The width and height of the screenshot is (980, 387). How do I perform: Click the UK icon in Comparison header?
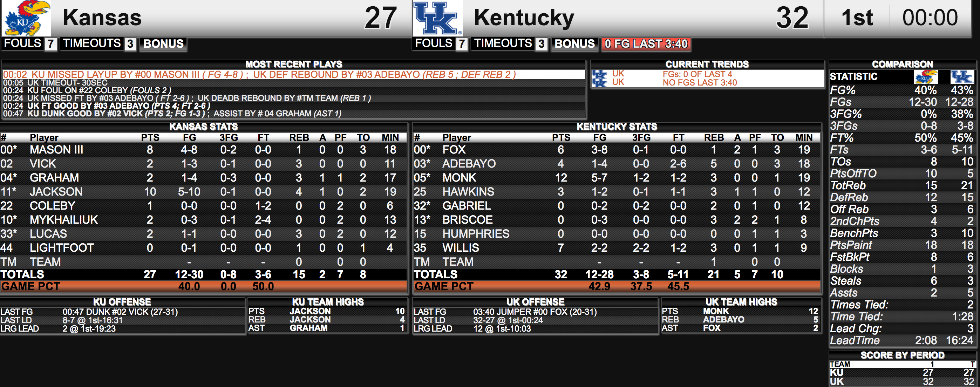pyautogui.click(x=962, y=77)
